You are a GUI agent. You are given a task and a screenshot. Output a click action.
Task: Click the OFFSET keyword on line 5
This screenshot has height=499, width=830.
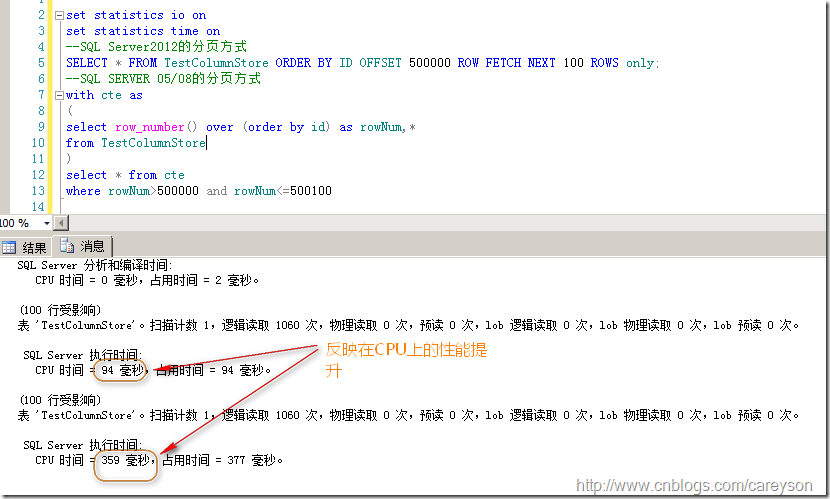pos(380,62)
